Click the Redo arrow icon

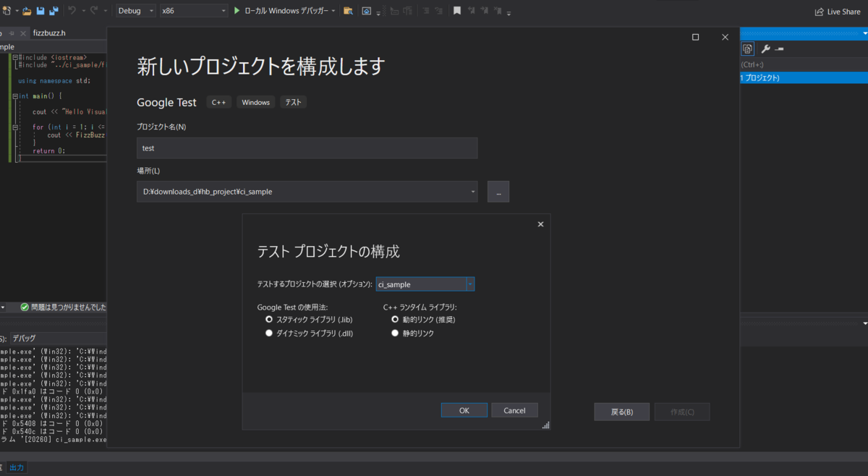pos(94,11)
